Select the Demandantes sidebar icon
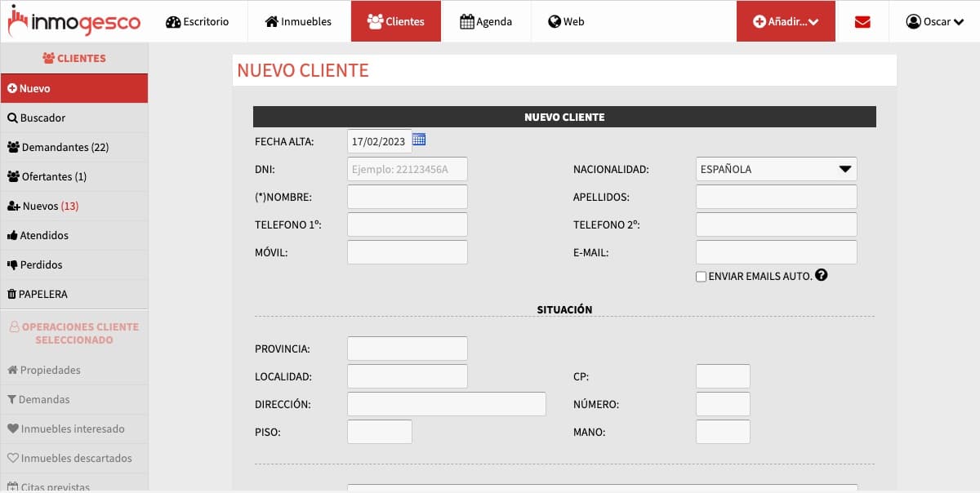The height and width of the screenshot is (493, 980). 12,147
